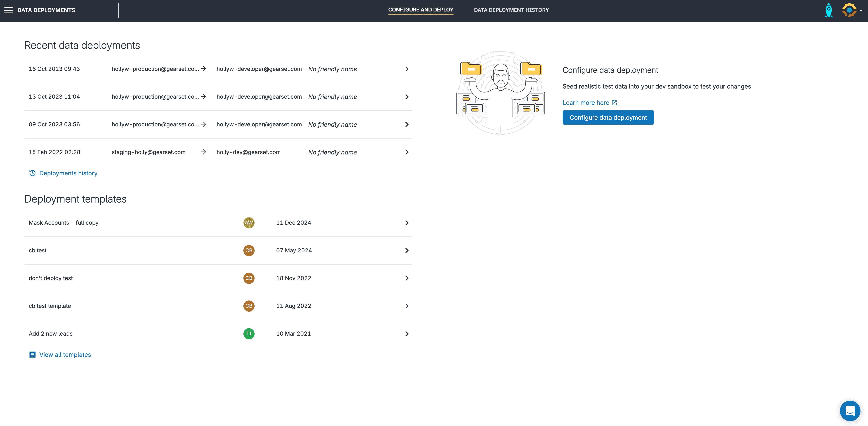Open the don't deploy test template
The height and width of the screenshot is (426, 868).
tap(51, 278)
